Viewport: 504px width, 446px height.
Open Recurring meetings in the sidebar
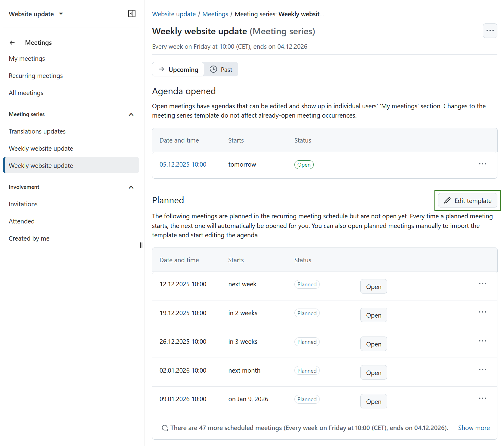click(36, 75)
